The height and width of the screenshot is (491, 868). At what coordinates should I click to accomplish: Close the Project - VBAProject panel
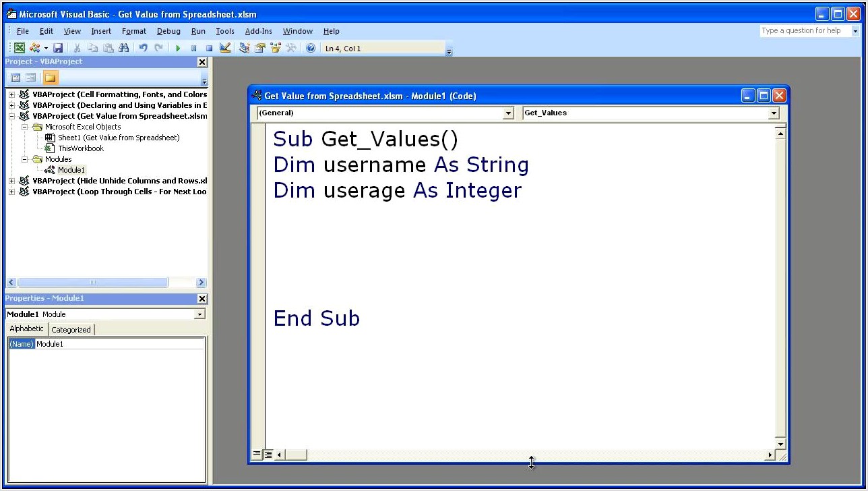[201, 61]
